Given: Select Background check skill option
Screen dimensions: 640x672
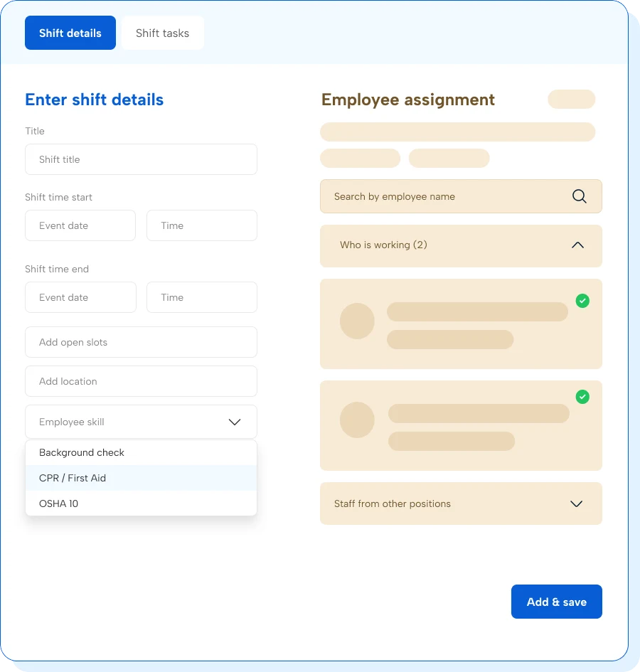Looking at the screenshot, I should [x=141, y=452].
